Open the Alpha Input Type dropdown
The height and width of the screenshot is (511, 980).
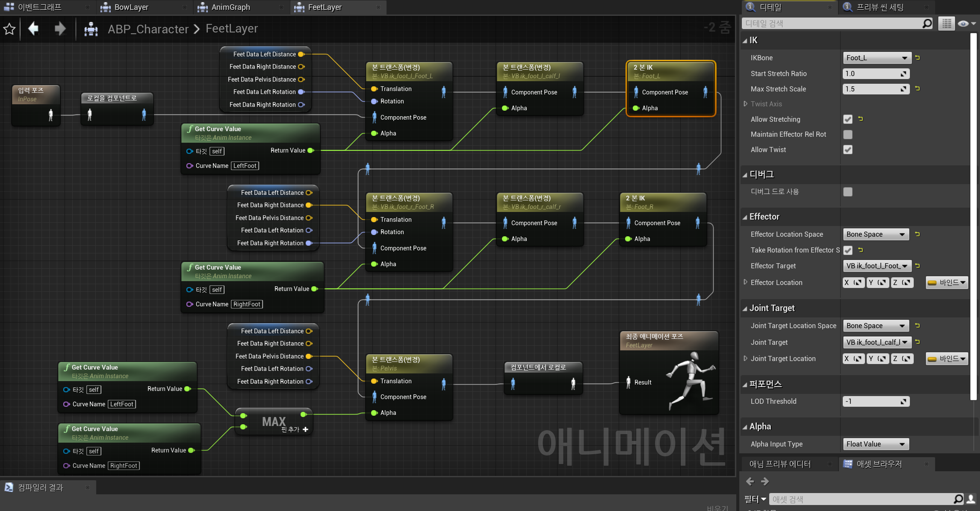[x=875, y=444]
